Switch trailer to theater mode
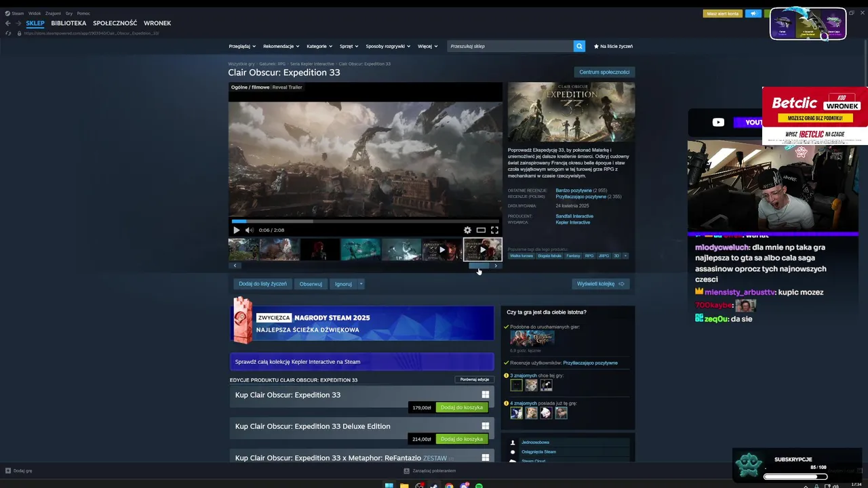 click(481, 230)
